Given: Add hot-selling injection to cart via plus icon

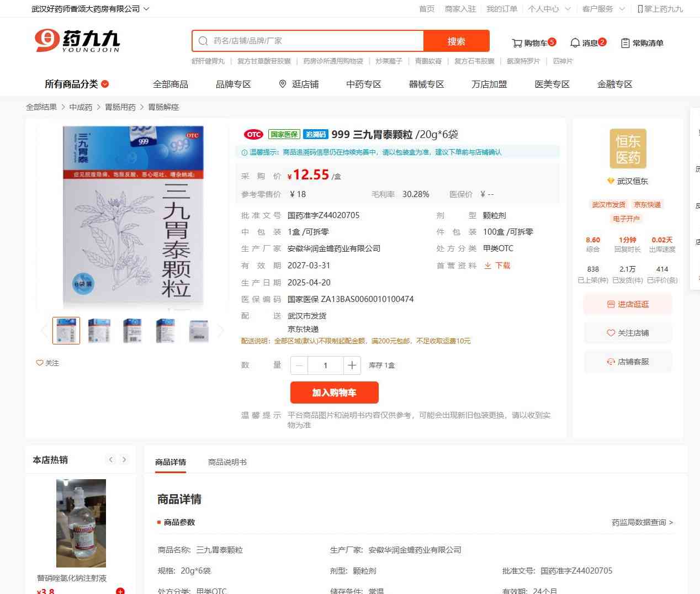Looking at the screenshot, I should (120, 591).
